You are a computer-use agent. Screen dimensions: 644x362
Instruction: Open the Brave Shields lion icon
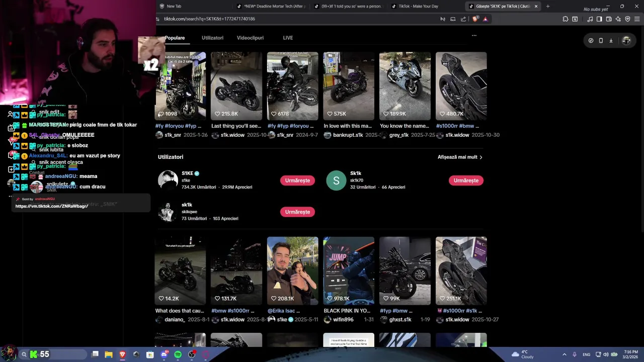click(x=475, y=19)
